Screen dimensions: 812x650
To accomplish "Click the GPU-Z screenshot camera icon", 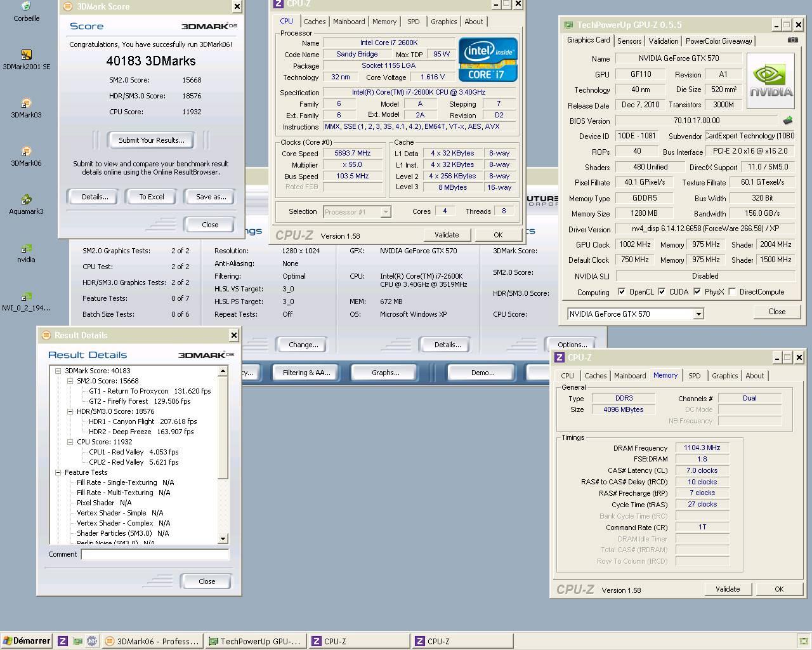I will [x=792, y=40].
